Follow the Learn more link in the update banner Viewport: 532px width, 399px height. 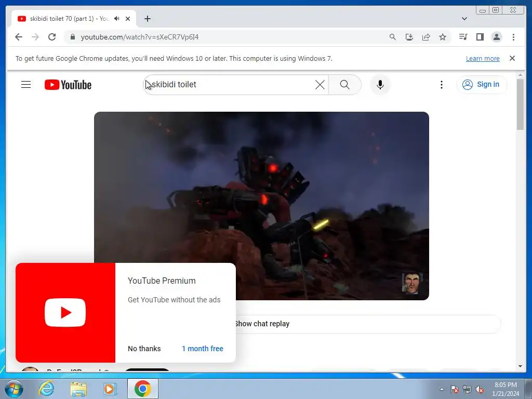click(x=483, y=58)
